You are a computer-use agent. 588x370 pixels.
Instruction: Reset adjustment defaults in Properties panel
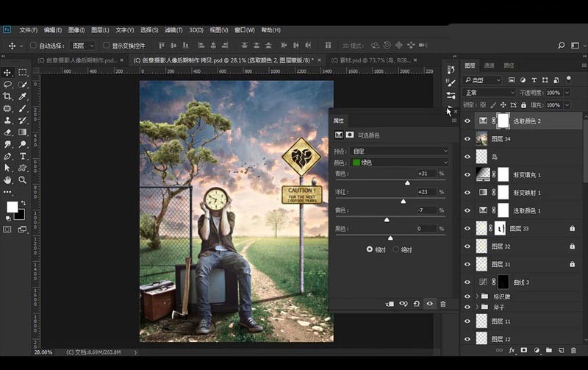point(416,304)
